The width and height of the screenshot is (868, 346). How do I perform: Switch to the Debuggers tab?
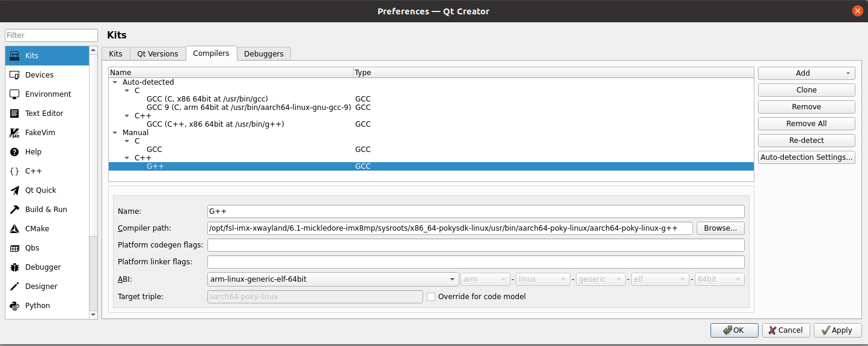264,53
